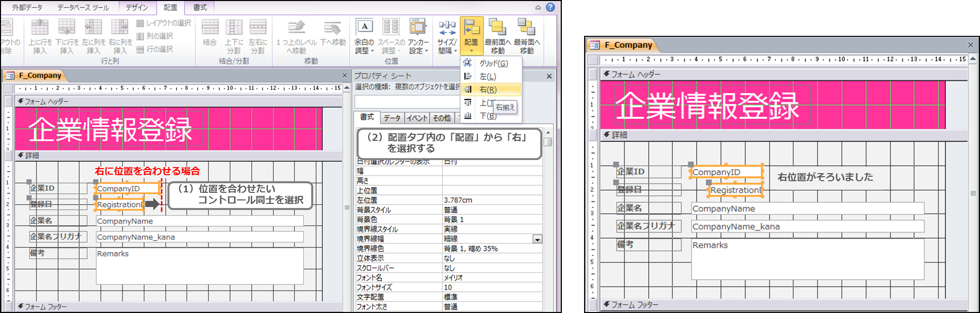This screenshot has width=980, height=313.
Task: Click the top-align icon in the menu
Action: 468,102
